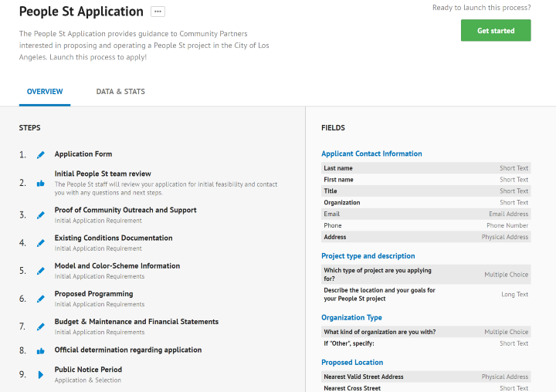
Task: Click the pencil icon for Proposed Programming
Action: pyautogui.click(x=41, y=299)
